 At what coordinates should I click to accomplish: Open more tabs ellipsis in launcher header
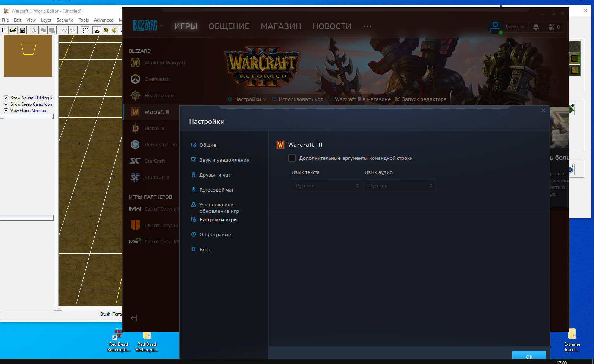click(x=367, y=26)
